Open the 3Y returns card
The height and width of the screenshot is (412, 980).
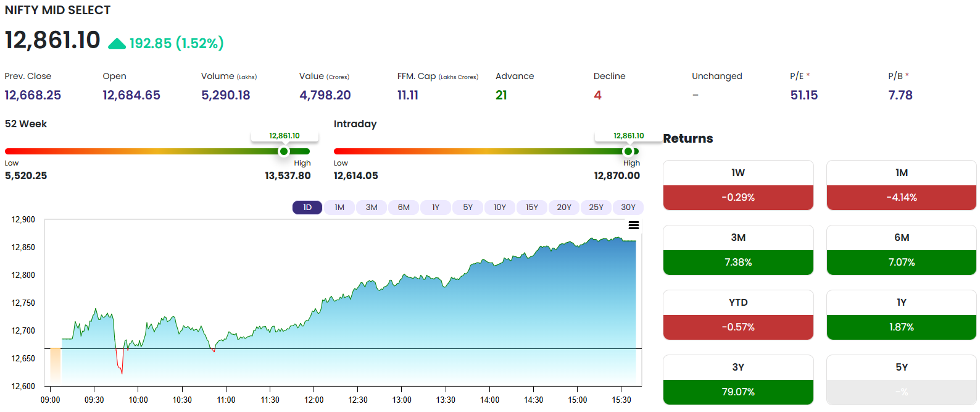pyautogui.click(x=738, y=380)
